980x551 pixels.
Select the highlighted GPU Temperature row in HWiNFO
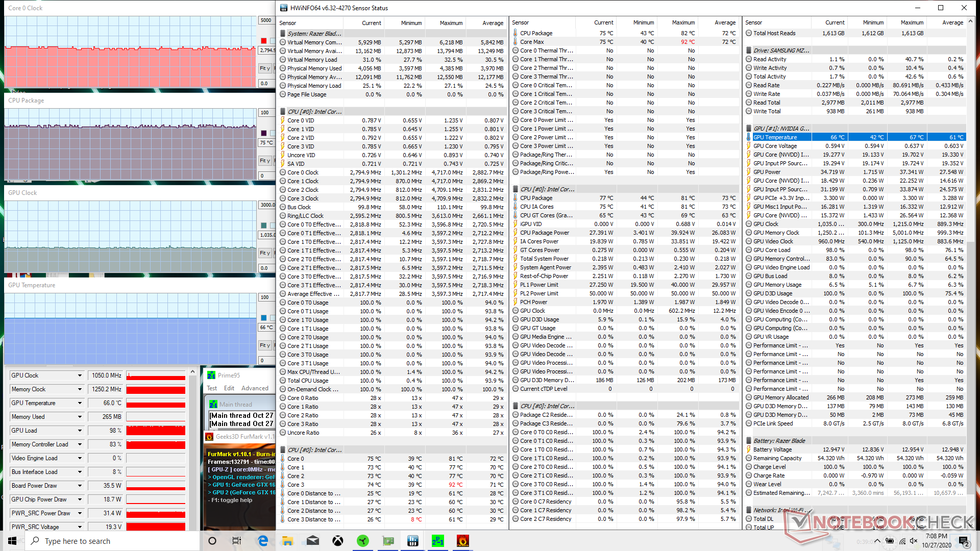tap(855, 137)
